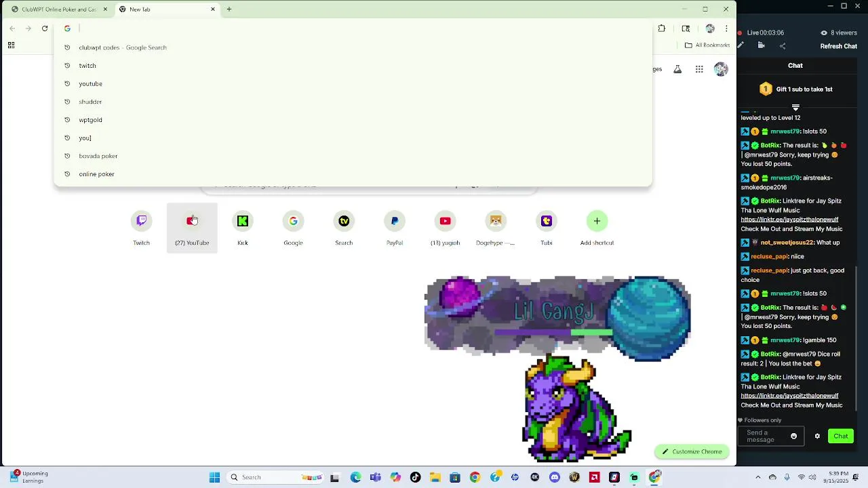Close the ClubWPT tab
868x488 pixels.
pos(105,9)
